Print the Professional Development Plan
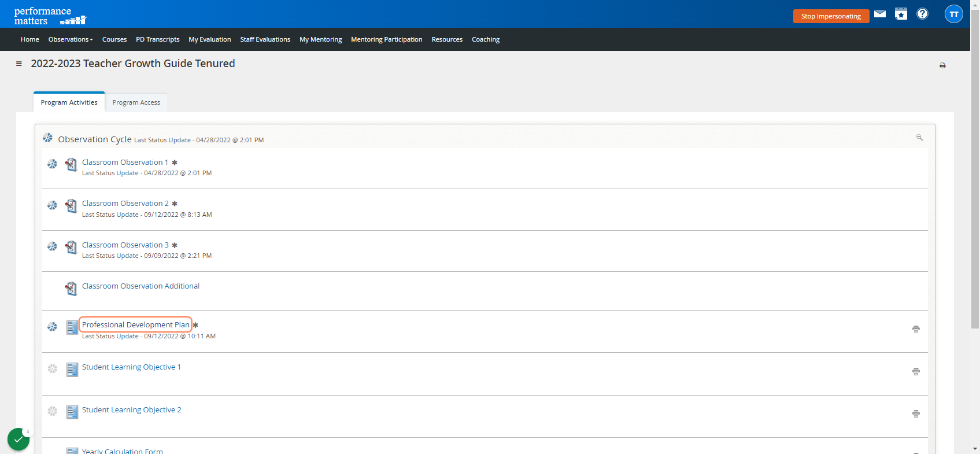The image size is (980, 454). 916,329
